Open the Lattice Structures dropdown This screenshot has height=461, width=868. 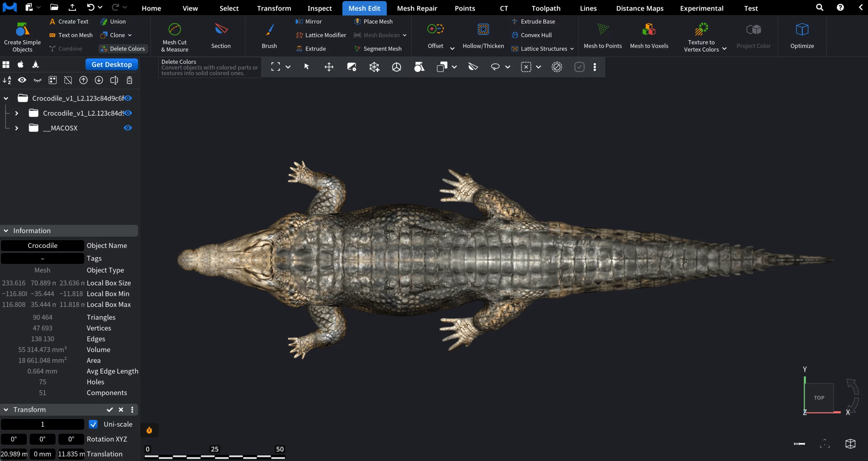(x=572, y=49)
